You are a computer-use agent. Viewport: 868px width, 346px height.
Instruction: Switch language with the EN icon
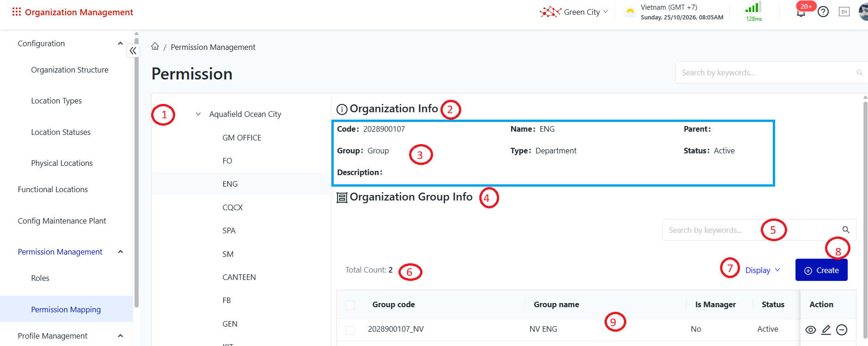[844, 12]
